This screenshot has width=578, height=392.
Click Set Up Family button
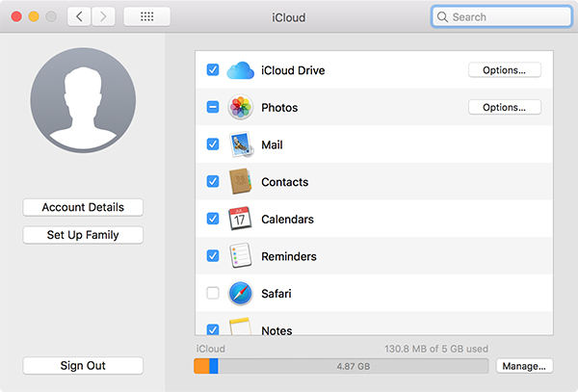coord(83,235)
